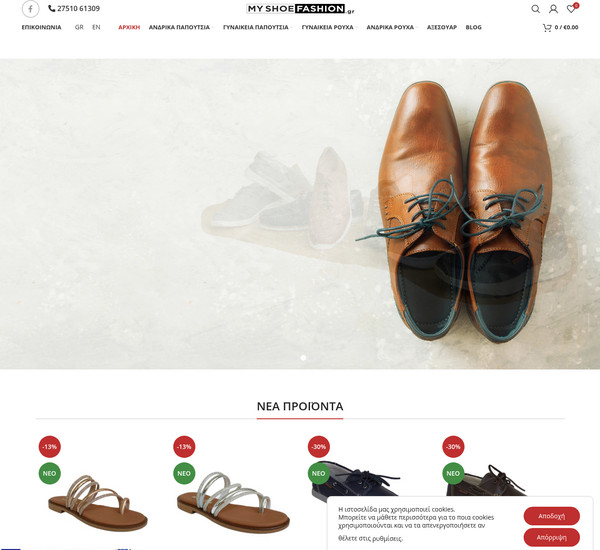
Task: Click -13% badge on silver sandal
Action: [x=184, y=447]
